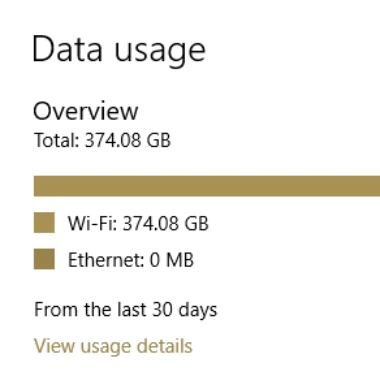Click the word Ethernet in the legend
Screen dimensions: 380x380
(x=106, y=259)
